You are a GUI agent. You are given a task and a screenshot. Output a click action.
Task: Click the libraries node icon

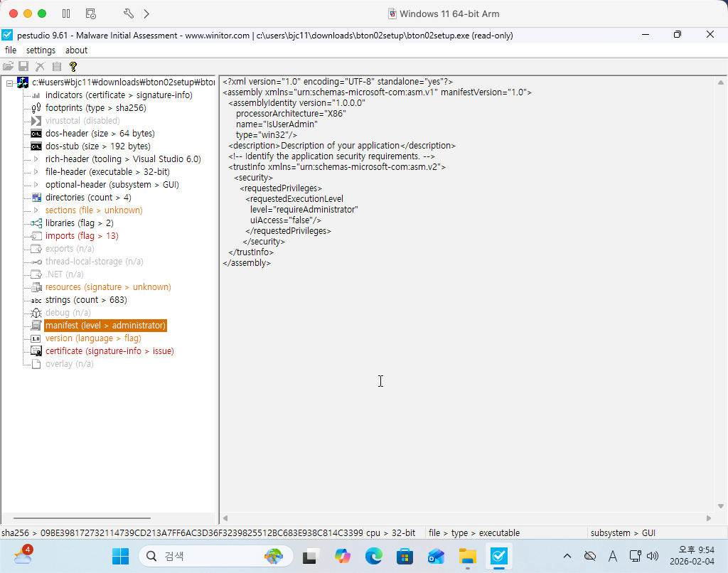coord(36,223)
